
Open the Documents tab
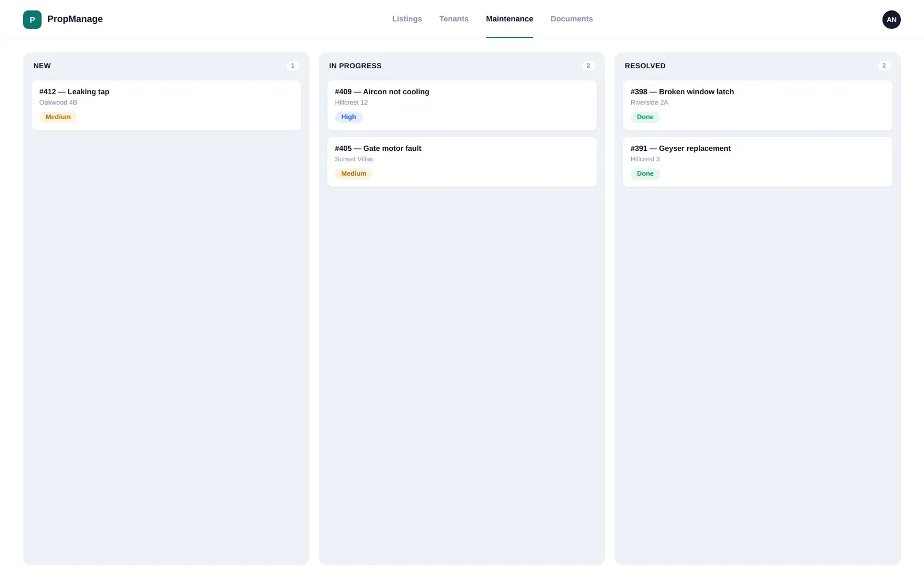tap(572, 19)
